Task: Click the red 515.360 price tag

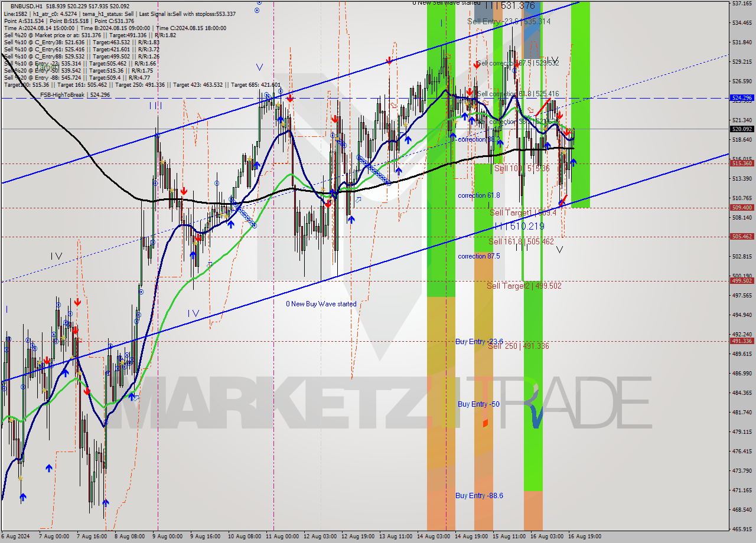Action: pyautogui.click(x=742, y=163)
